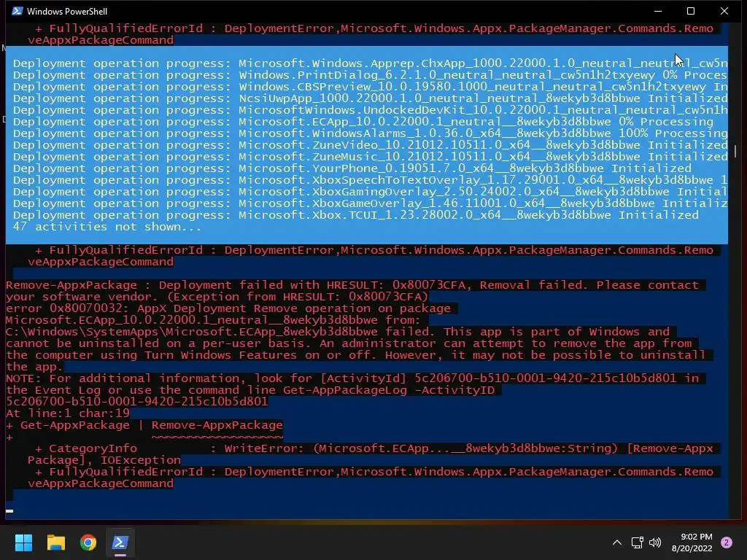
Task: Click the Windows.CBSPreview progress line
Action: [x=370, y=87]
